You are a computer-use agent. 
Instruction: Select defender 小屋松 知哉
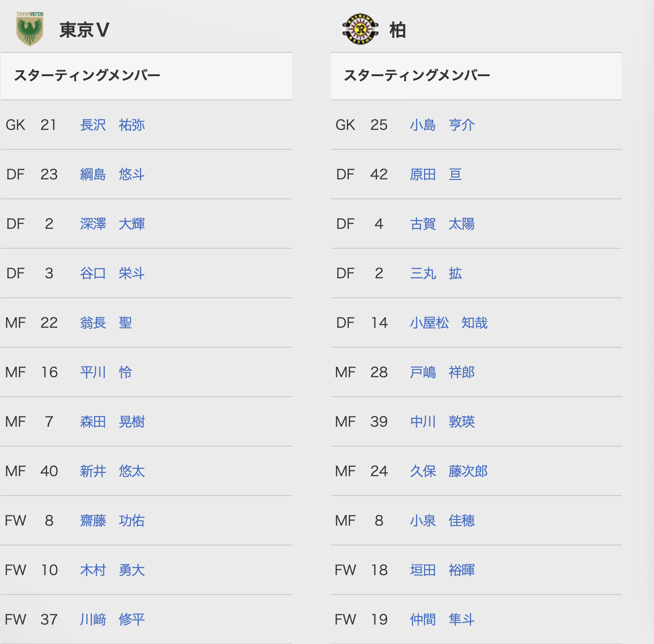tap(449, 323)
